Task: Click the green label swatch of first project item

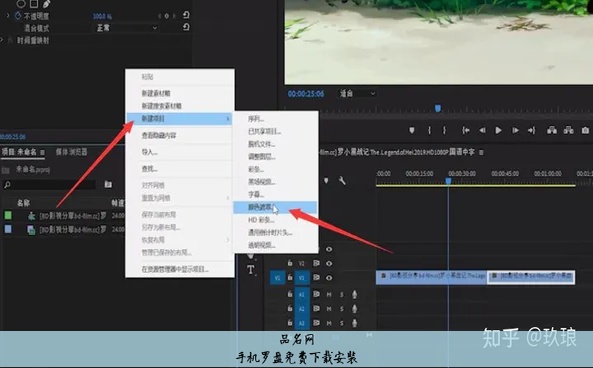Action: tap(8, 216)
